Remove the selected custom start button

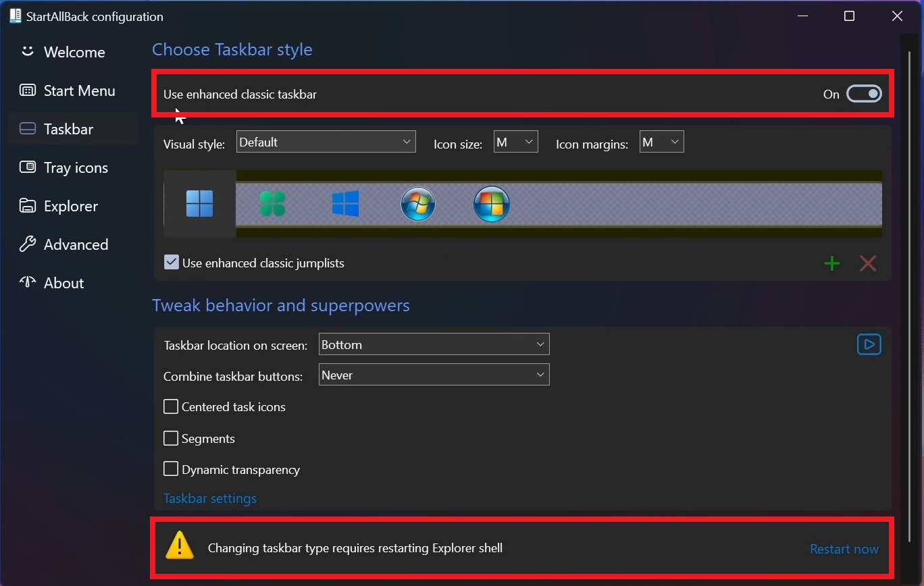(x=868, y=263)
